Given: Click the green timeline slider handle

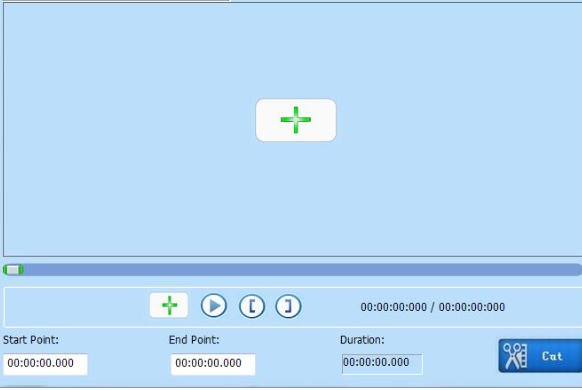Looking at the screenshot, I should point(13,270).
